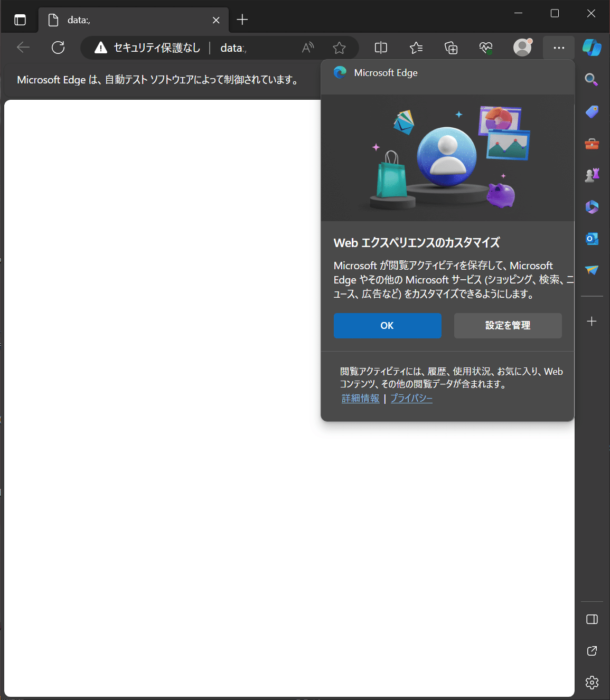
Task: Open Microsoft 365 in sidebar
Action: click(592, 206)
